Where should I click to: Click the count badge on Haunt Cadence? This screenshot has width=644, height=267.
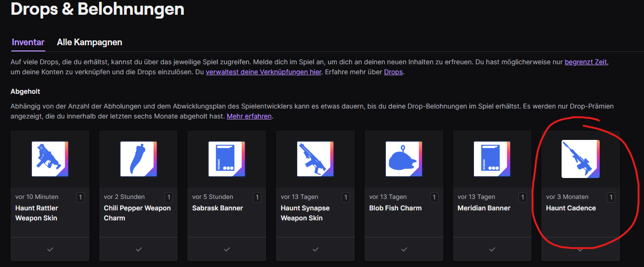[x=611, y=197]
